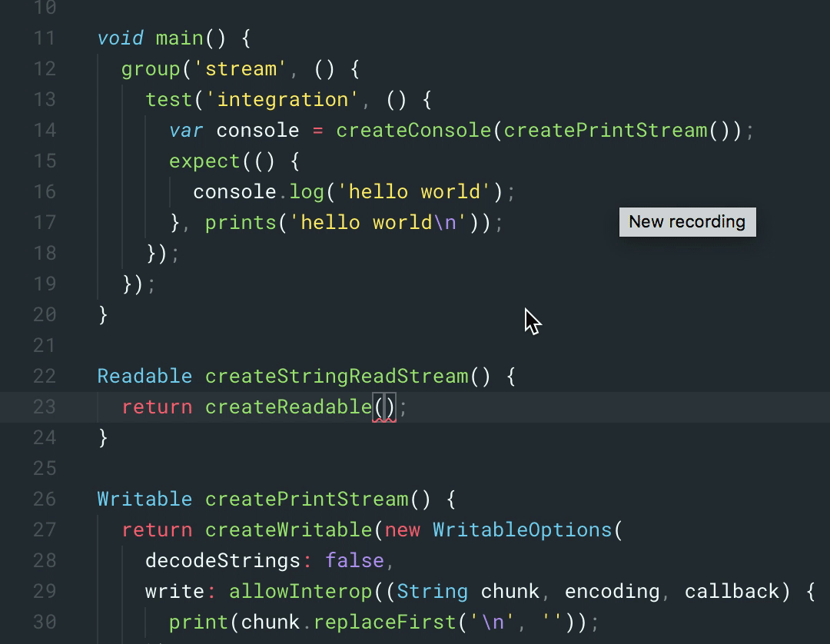This screenshot has height=644, width=830.
Task: Click the "createReadable" call on line 23
Action: (x=288, y=407)
